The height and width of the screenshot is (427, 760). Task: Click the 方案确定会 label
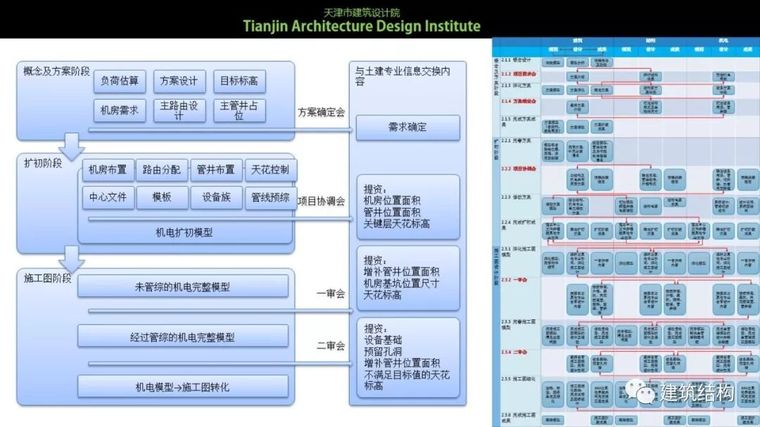click(x=321, y=112)
